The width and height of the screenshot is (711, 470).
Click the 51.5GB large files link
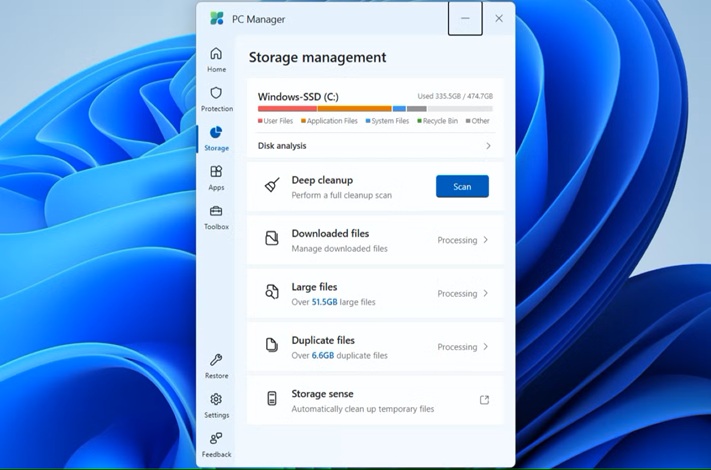(x=324, y=302)
